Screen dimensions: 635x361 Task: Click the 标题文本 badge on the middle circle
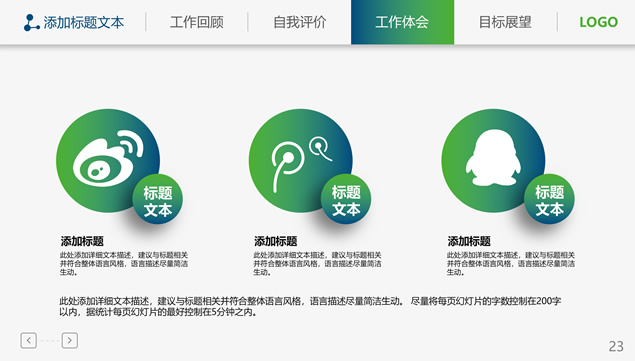tap(346, 199)
